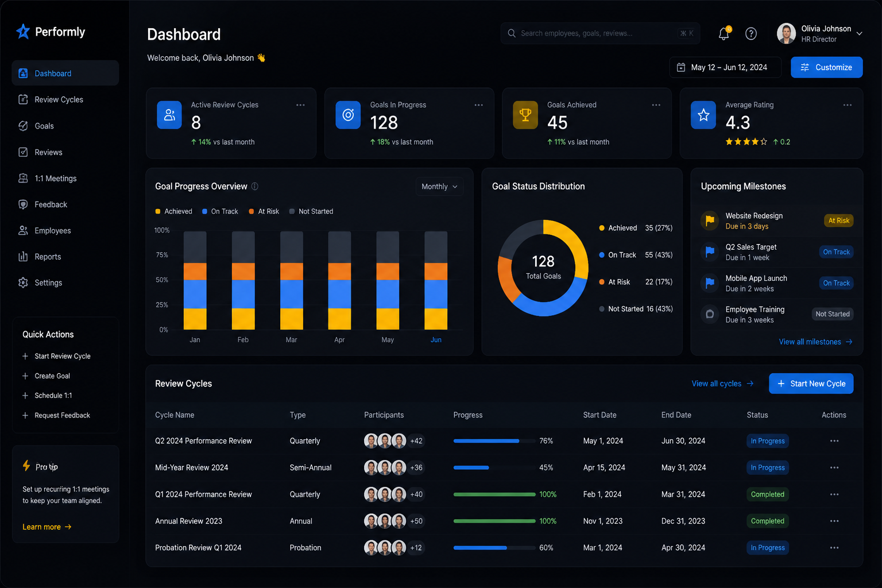Open 1:1 Meetings in the sidebar
This screenshot has width=882, height=588.
point(65,178)
